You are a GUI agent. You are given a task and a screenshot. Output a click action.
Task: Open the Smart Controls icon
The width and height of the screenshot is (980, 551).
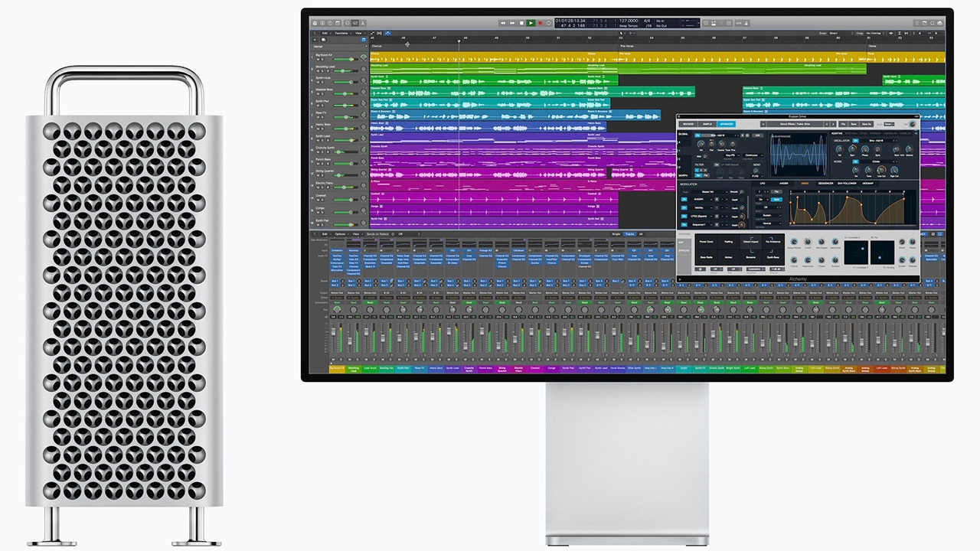(x=348, y=23)
